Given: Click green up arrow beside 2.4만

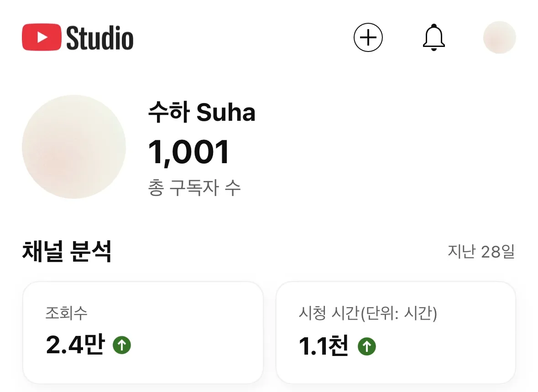Looking at the screenshot, I should coord(122,345).
